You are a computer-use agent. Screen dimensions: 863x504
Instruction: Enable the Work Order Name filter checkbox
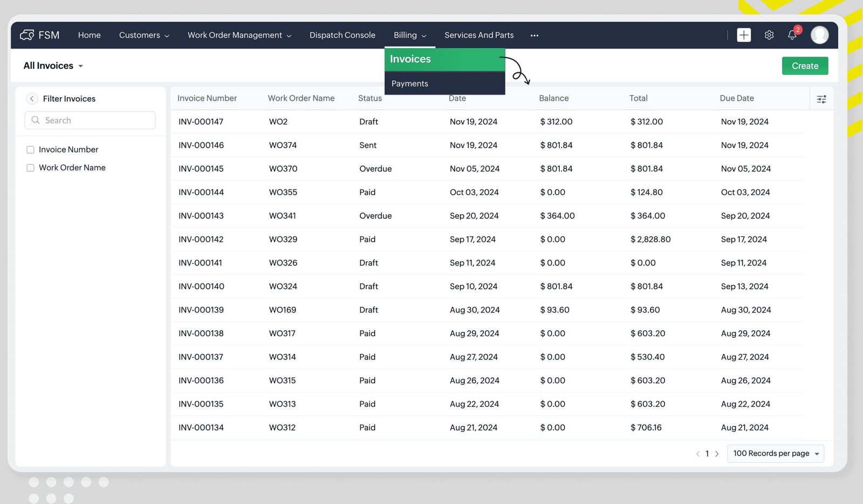31,168
